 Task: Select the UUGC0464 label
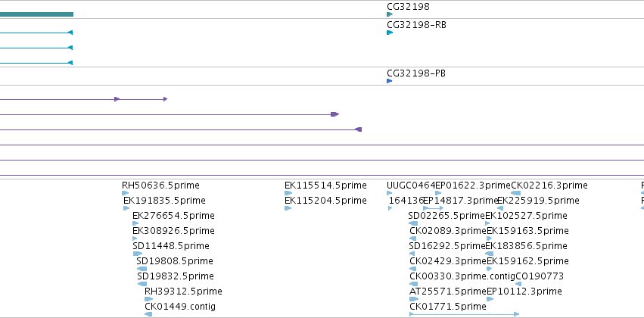coord(411,185)
